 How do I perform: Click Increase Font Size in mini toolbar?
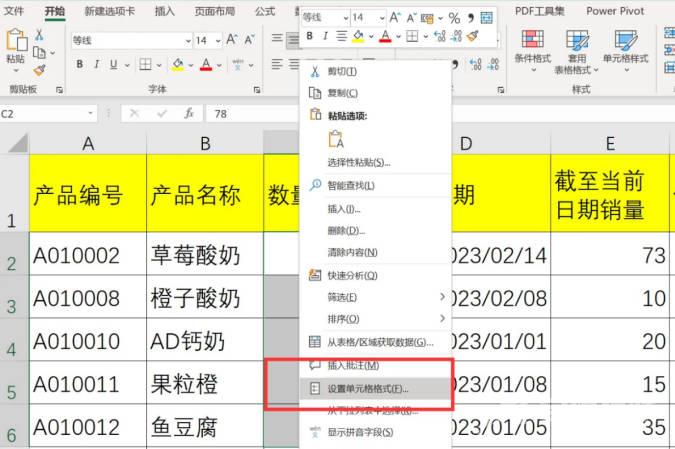(x=394, y=18)
